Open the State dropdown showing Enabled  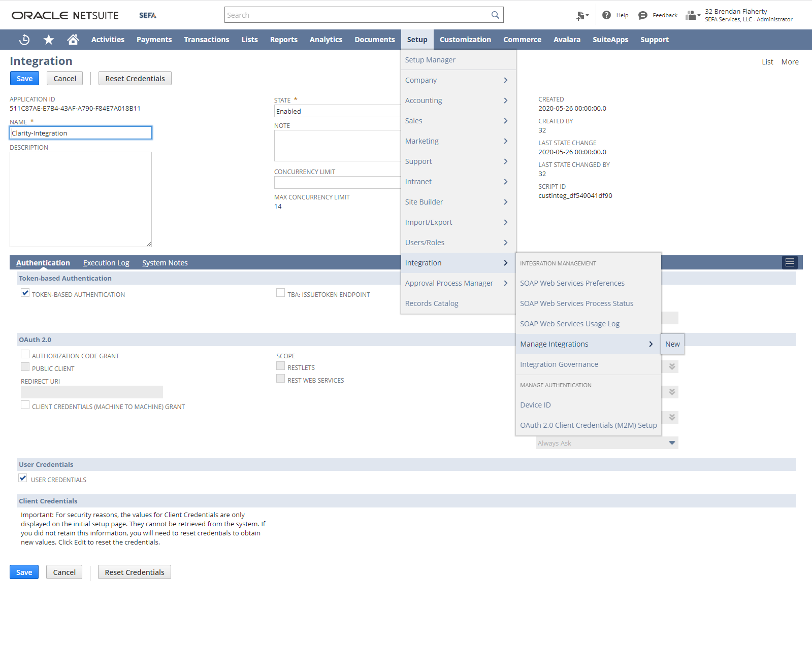337,111
